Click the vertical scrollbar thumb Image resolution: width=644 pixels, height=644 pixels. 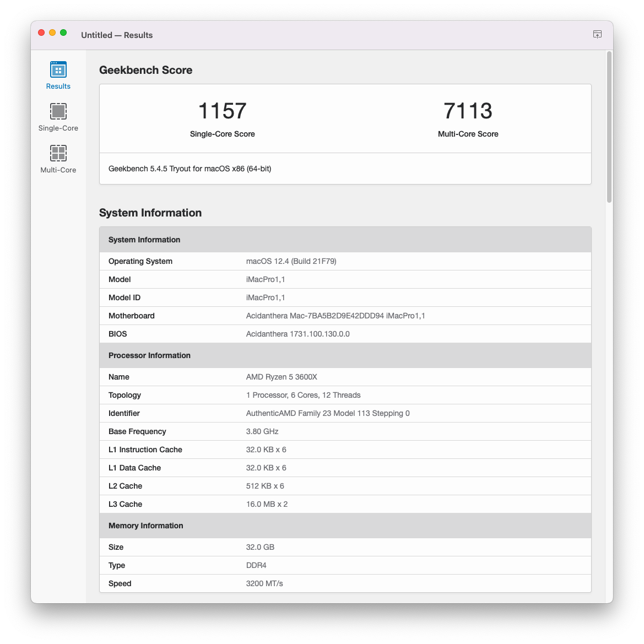[609, 127]
